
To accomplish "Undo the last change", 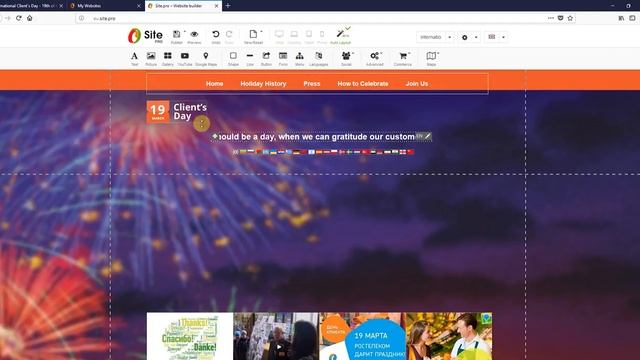I will coord(216,35).
